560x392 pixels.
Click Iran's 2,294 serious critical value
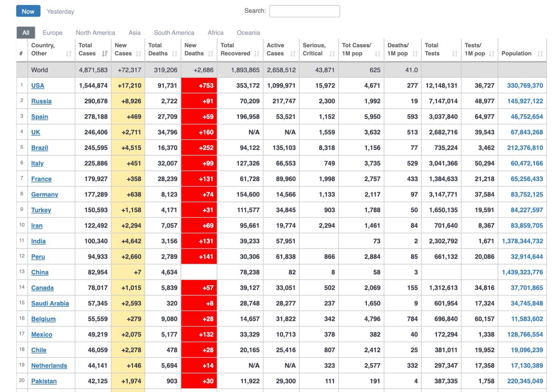(x=327, y=225)
